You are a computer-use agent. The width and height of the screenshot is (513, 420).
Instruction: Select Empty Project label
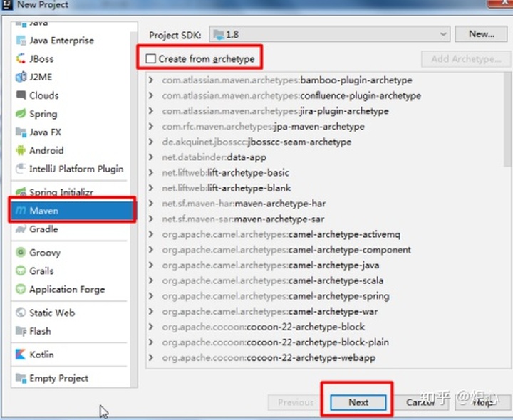58,378
